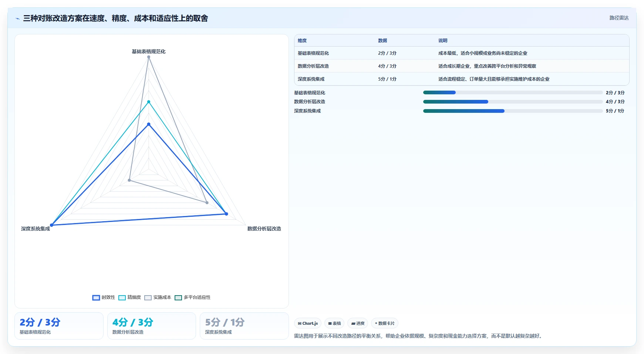Click the blue 时效性 point at 深度系统集成 vertex
Screen dimensions: 644x354
point(52,225)
